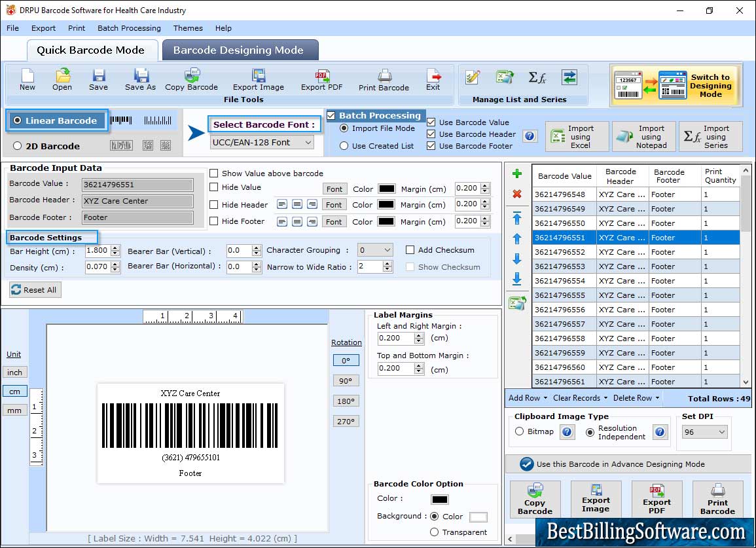Switch to the Barcode Designing Mode tab
This screenshot has height=548, width=756.
pos(240,50)
